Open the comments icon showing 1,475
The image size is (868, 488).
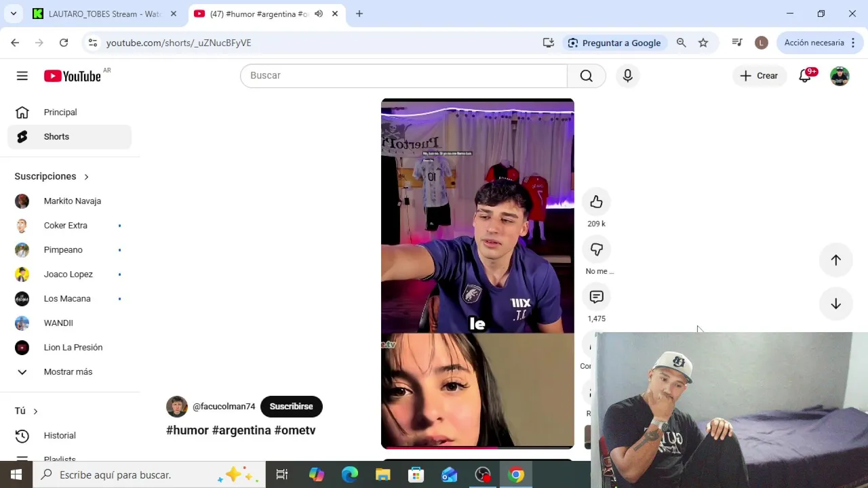(x=596, y=297)
